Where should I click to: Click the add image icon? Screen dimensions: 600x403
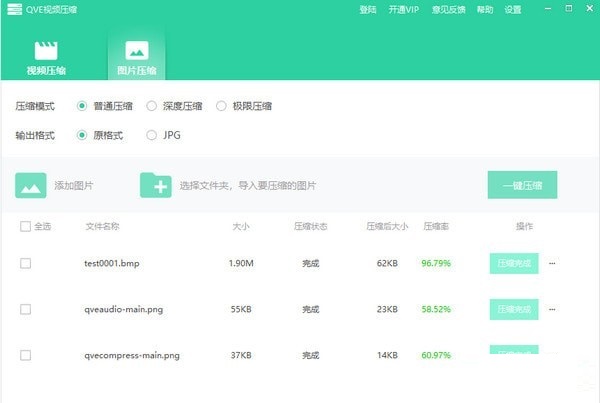31,185
